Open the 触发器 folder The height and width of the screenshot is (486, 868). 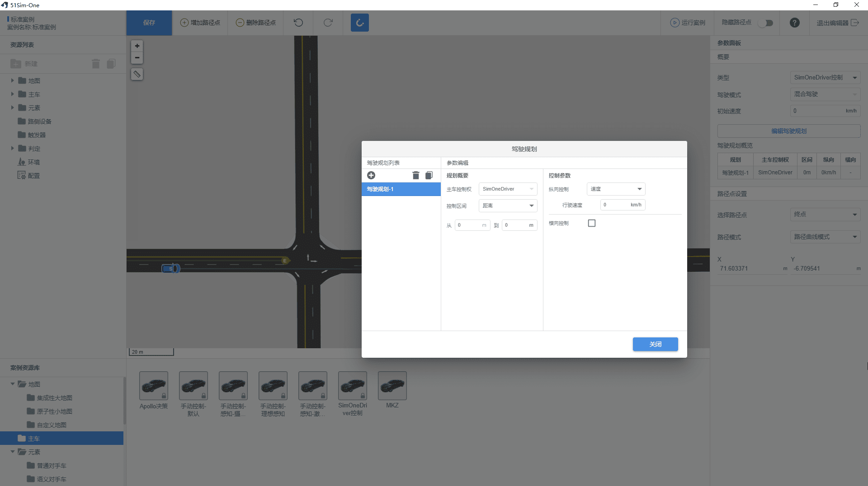[x=32, y=135]
